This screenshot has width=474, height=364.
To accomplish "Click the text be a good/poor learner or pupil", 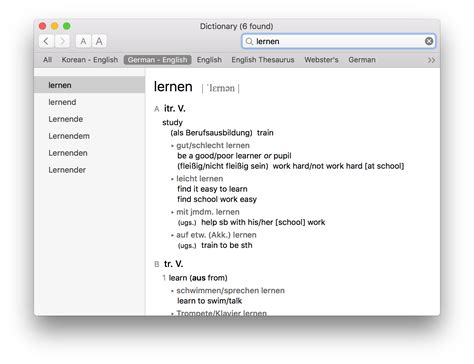I will [234, 156].
